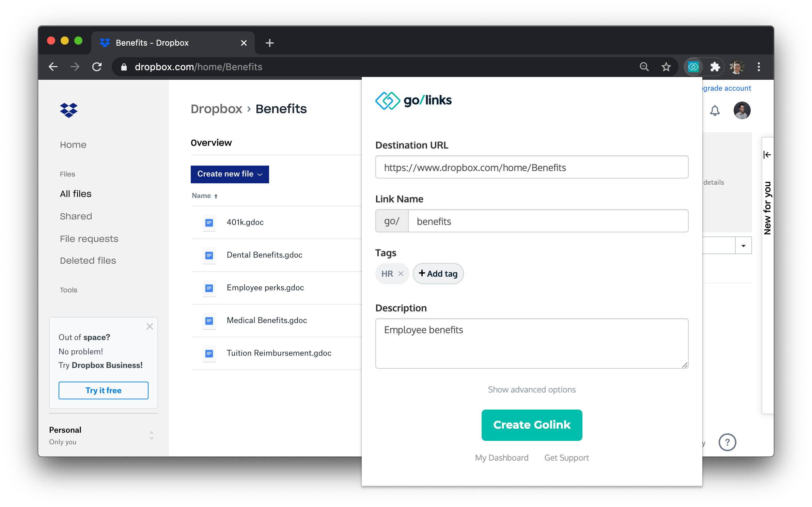Viewport: 812px width, 507px height.
Task: Open the Chrome extensions puzzle icon
Action: click(x=715, y=67)
